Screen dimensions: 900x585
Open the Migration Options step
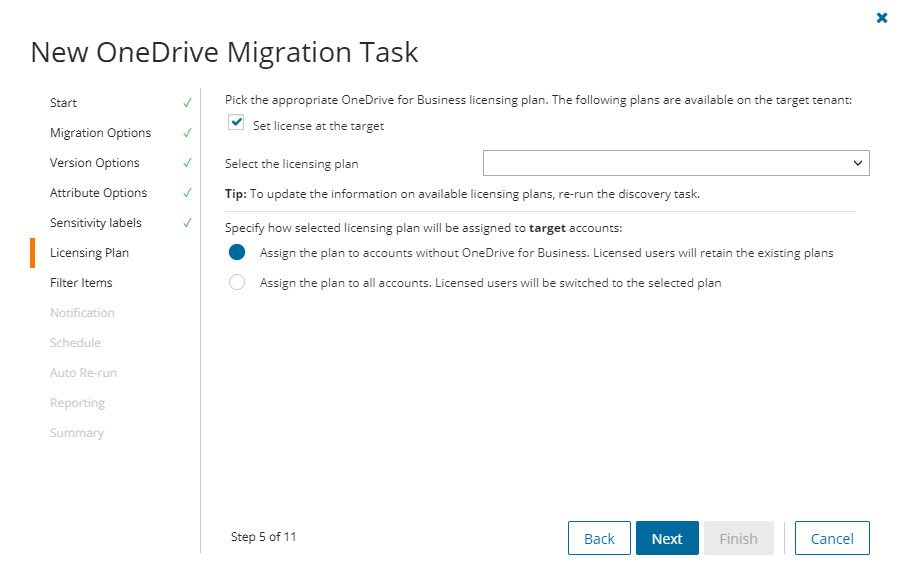point(100,133)
